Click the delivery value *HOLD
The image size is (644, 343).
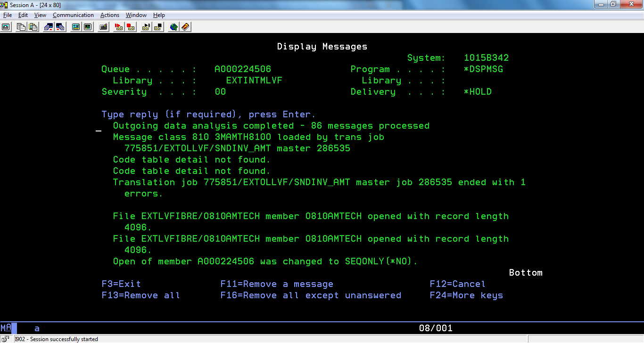pyautogui.click(x=478, y=92)
